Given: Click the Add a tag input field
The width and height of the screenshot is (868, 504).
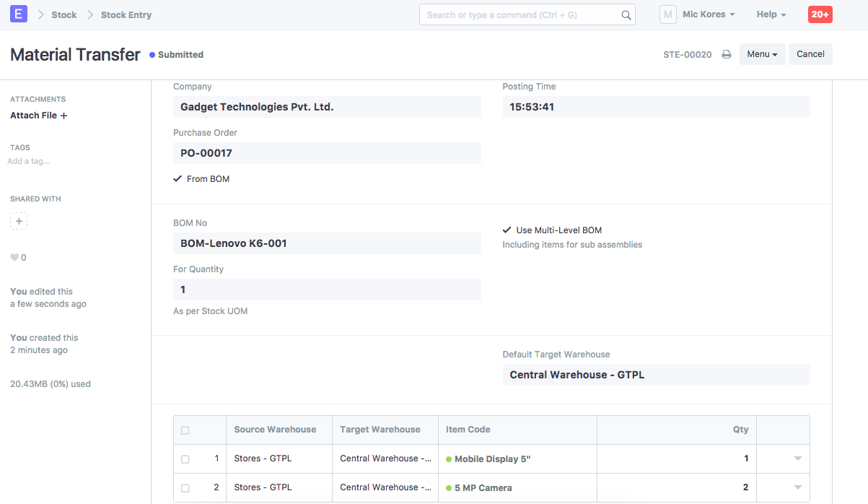Looking at the screenshot, I should (x=29, y=162).
